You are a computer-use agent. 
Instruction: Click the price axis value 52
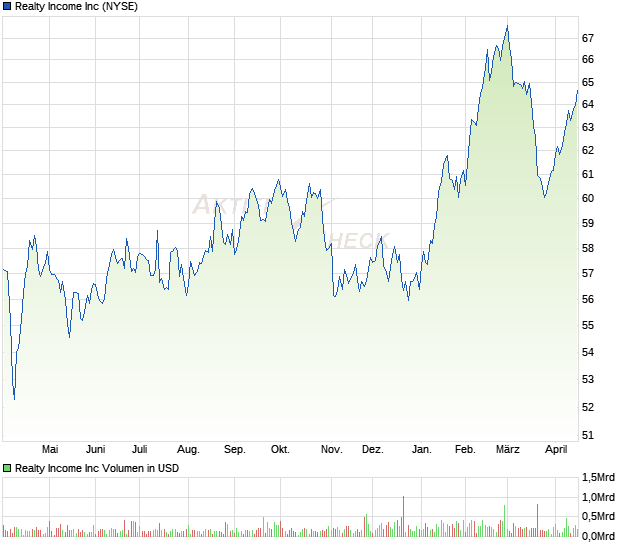[x=588, y=407]
